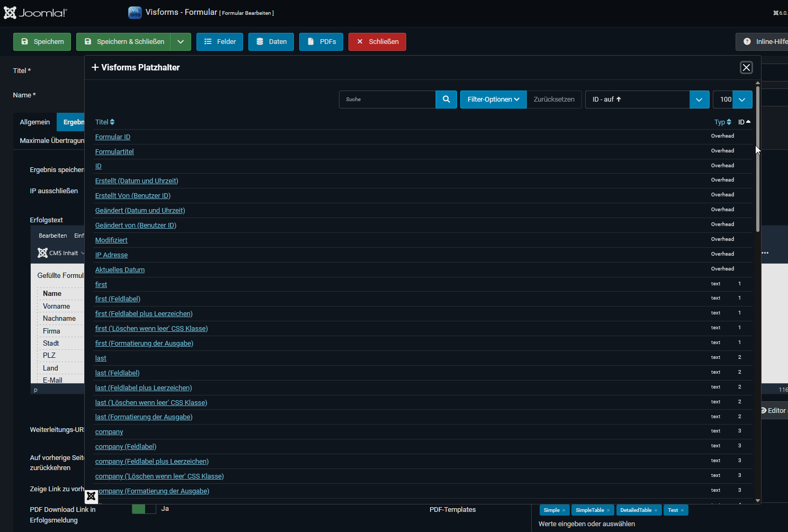The height and width of the screenshot is (532, 788).
Task: Click the Formulartitel placeholder link
Action: point(114,152)
